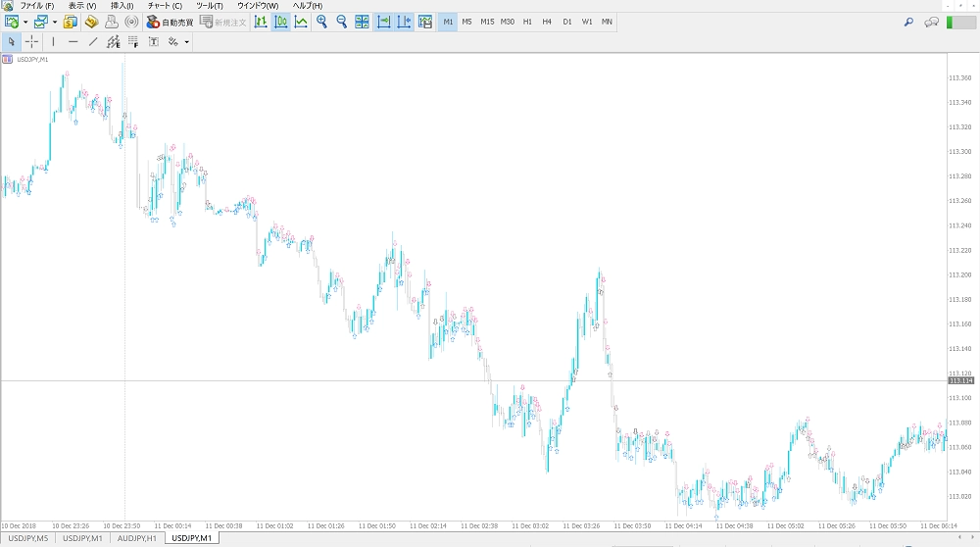Open the ツール(T) menu
Screen dimensions: 980x547
pyautogui.click(x=210, y=6)
